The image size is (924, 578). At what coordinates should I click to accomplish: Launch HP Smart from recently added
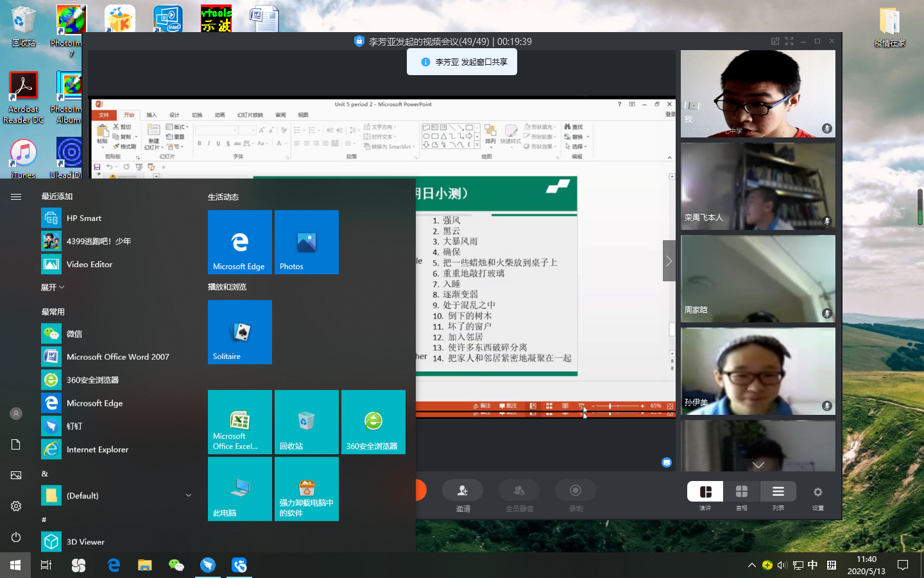(x=117, y=218)
